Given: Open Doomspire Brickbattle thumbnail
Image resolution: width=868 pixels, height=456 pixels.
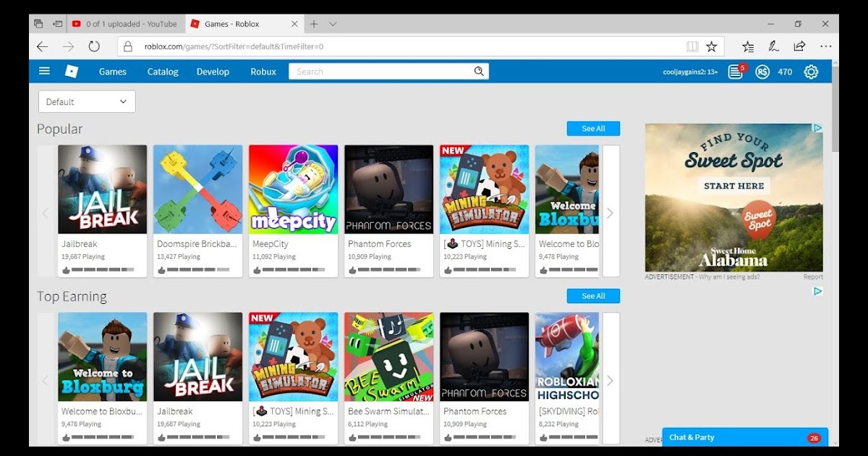Looking at the screenshot, I should pos(198,189).
